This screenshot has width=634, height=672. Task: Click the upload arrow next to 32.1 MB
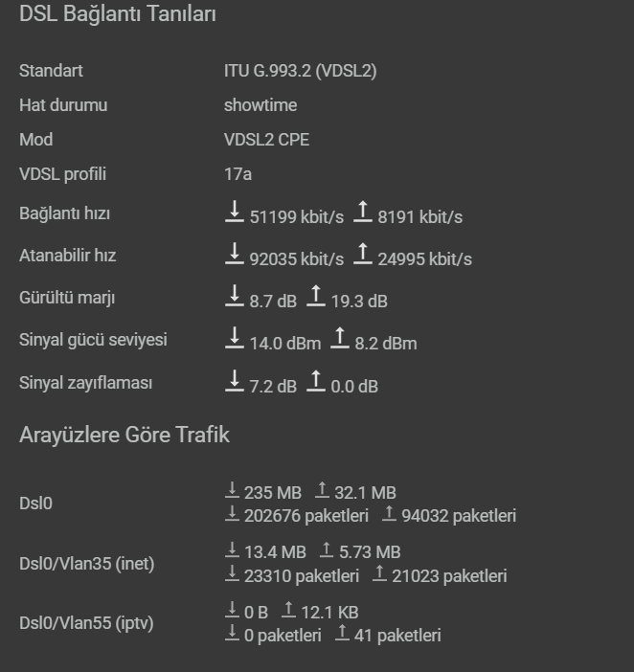[322, 492]
